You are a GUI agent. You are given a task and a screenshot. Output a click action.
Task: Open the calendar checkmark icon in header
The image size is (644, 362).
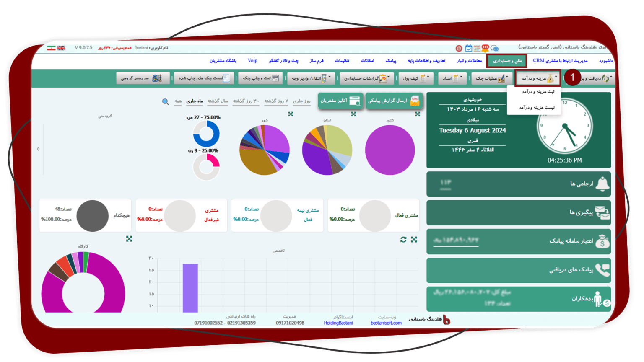[x=468, y=48]
